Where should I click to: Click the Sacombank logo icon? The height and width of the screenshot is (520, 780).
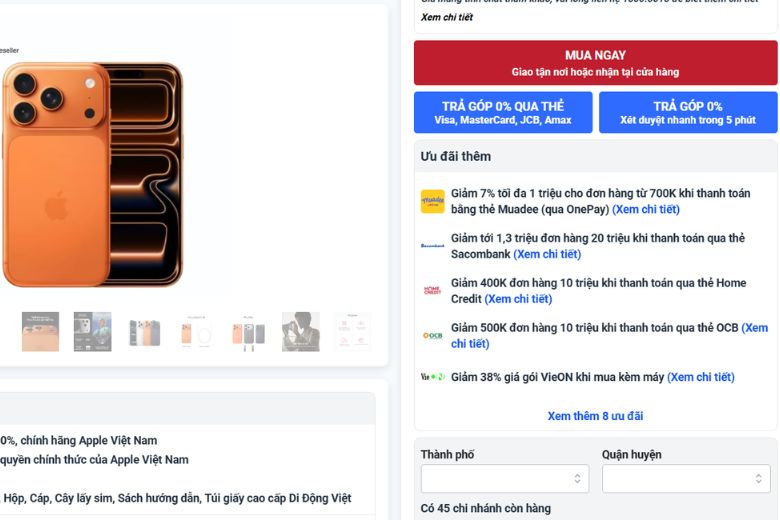(432, 246)
